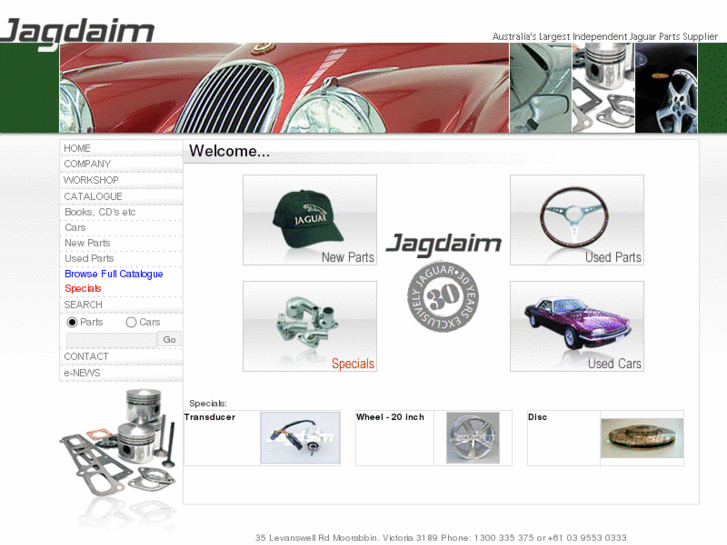
Task: Open Used Parts tile with steering wheel
Action: pos(577,220)
